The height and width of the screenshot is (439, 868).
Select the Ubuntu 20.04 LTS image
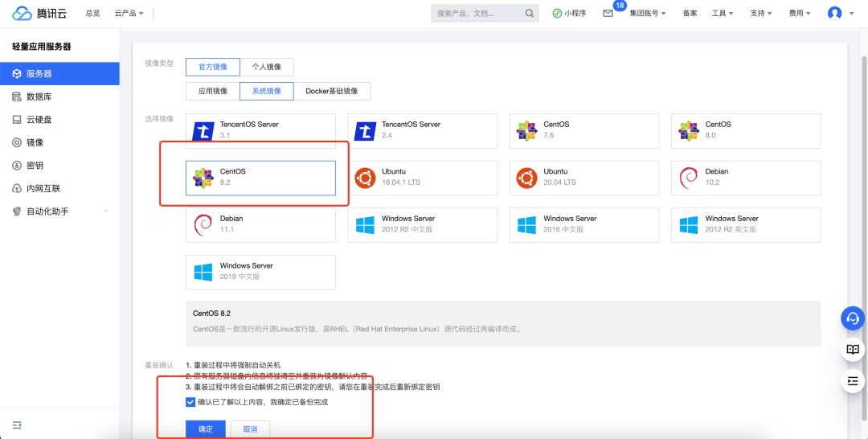point(584,178)
